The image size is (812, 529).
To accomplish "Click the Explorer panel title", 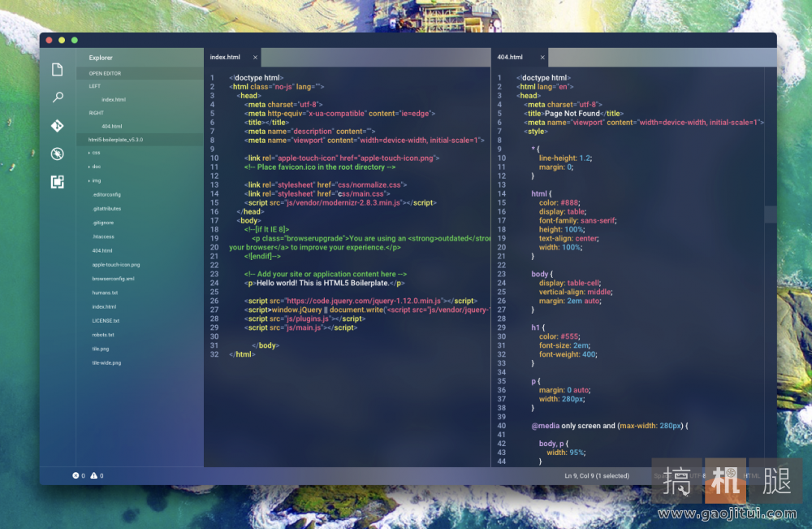I will coord(101,58).
